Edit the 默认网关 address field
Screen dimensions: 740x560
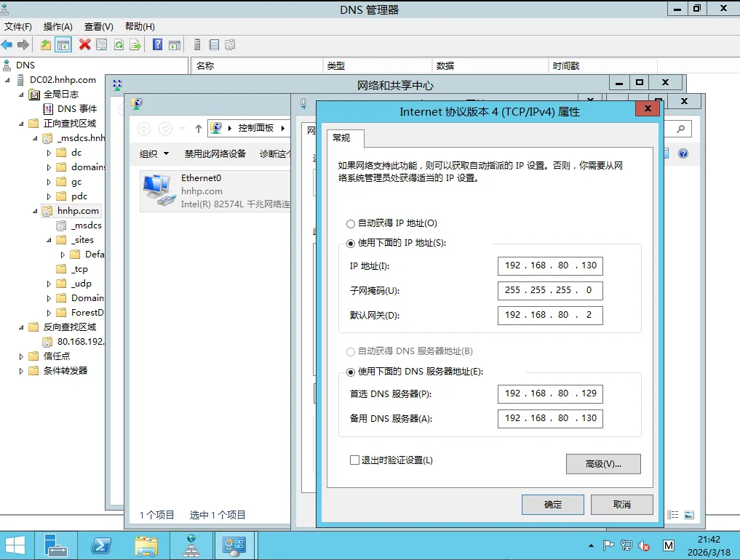549,315
